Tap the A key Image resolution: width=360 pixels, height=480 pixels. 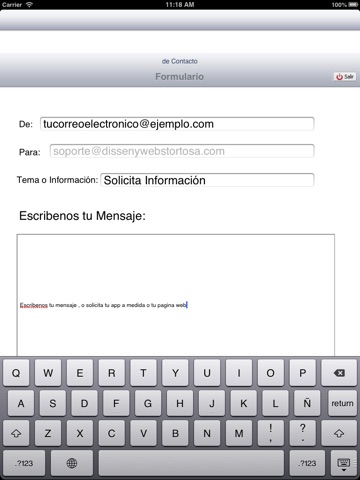pos(21,403)
